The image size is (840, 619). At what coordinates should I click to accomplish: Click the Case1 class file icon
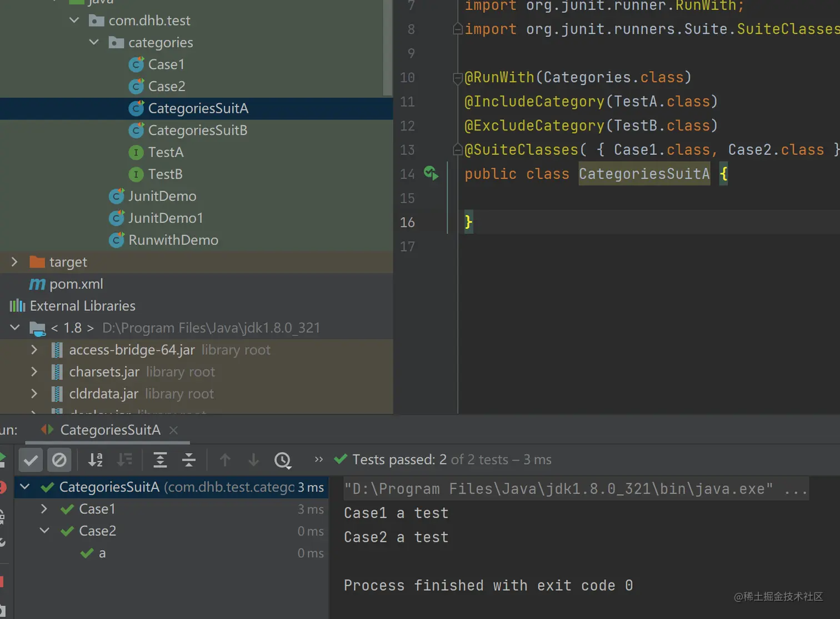(136, 65)
